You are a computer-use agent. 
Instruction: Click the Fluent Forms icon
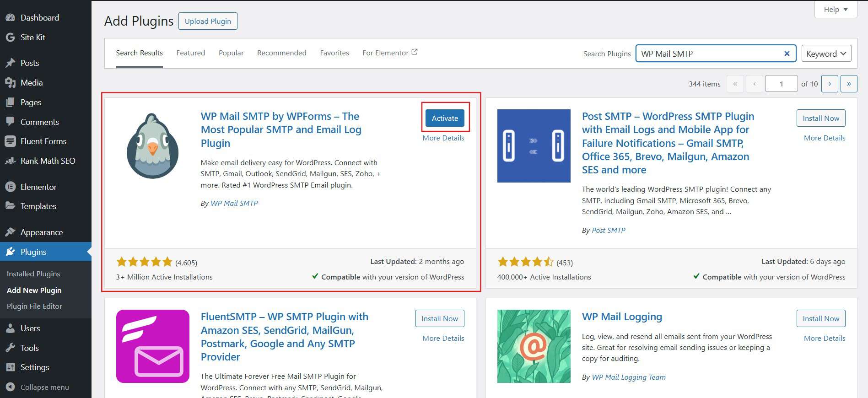[x=10, y=141]
